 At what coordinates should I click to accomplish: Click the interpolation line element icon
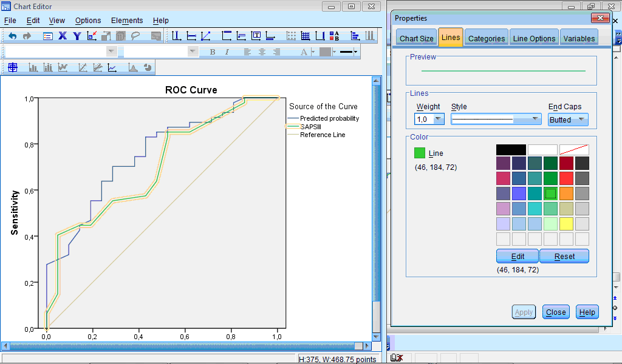point(112,68)
